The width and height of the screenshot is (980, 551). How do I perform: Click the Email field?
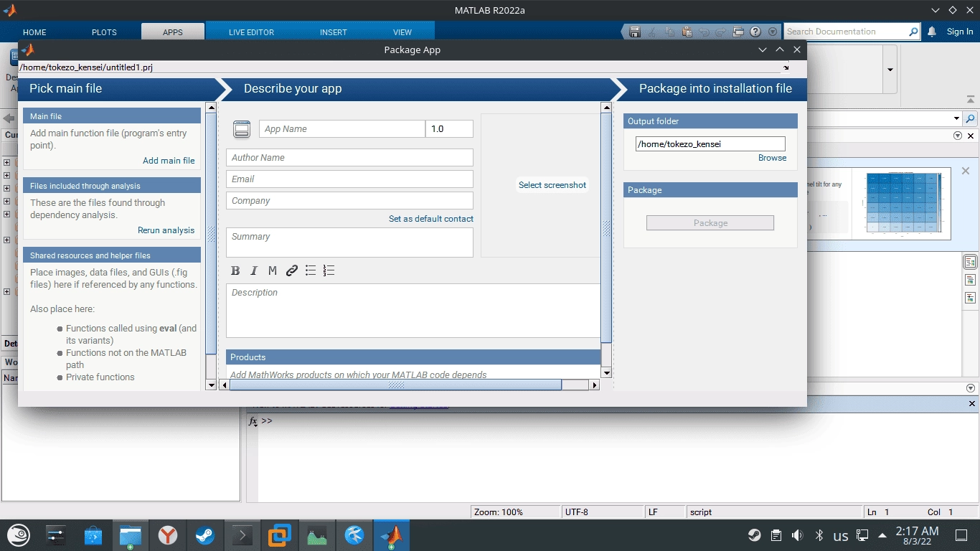pyautogui.click(x=350, y=179)
